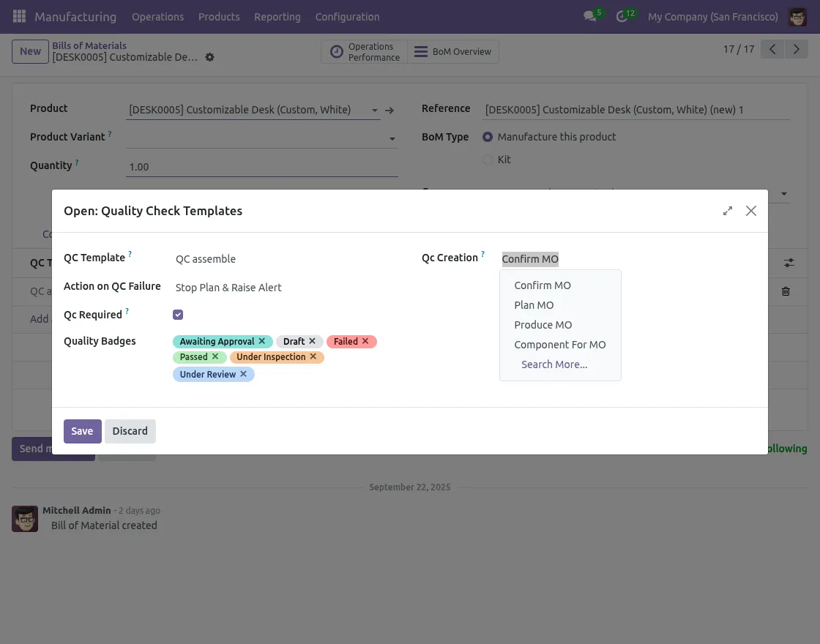The image size is (820, 644).
Task: Follow the internal link arrow next to Product
Action: [x=389, y=110]
